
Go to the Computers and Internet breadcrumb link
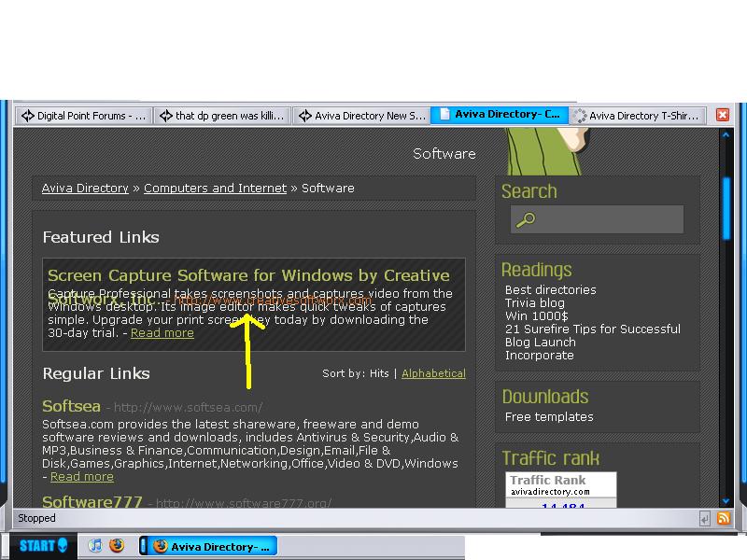[x=216, y=189]
